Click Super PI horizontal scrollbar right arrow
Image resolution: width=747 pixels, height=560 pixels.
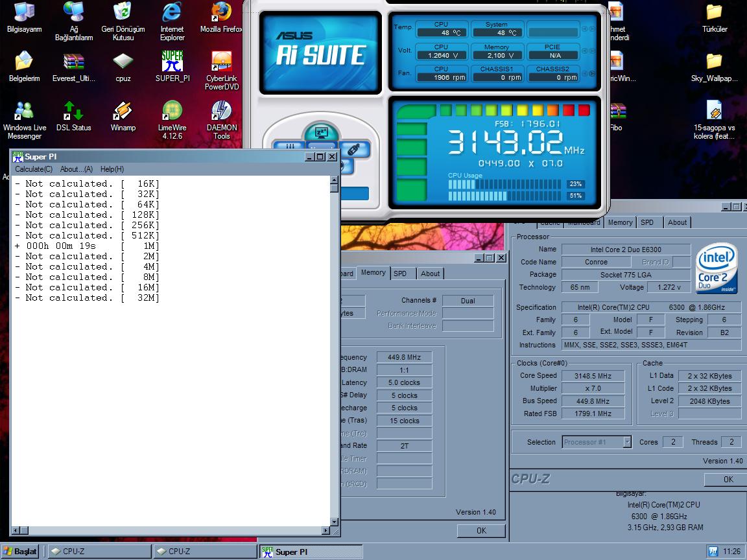(x=326, y=530)
